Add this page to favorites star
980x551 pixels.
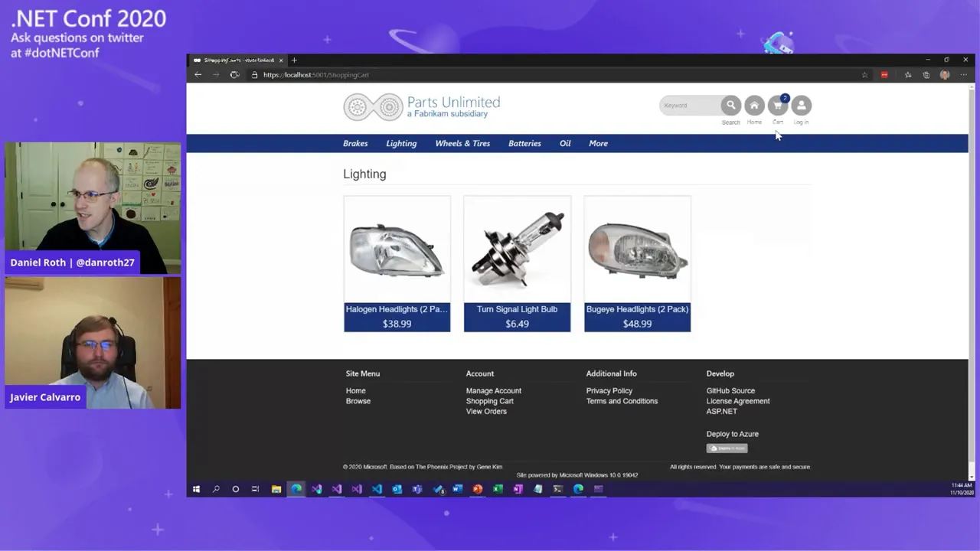click(x=864, y=75)
